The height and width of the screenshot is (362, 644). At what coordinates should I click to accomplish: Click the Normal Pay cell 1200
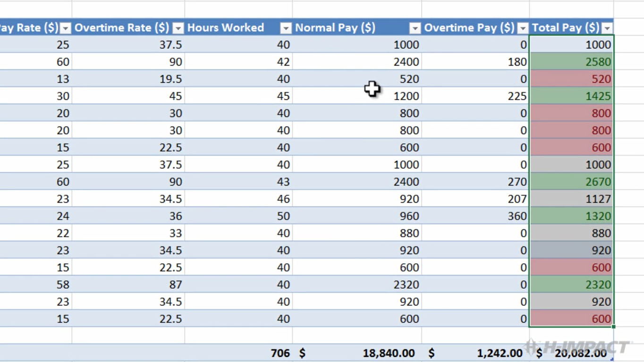356,96
